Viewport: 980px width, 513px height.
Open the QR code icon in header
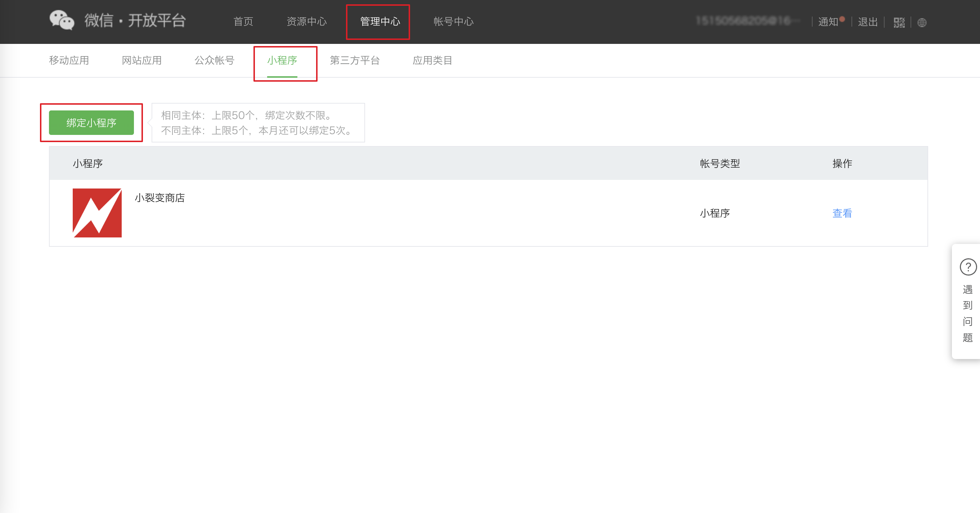coord(899,22)
